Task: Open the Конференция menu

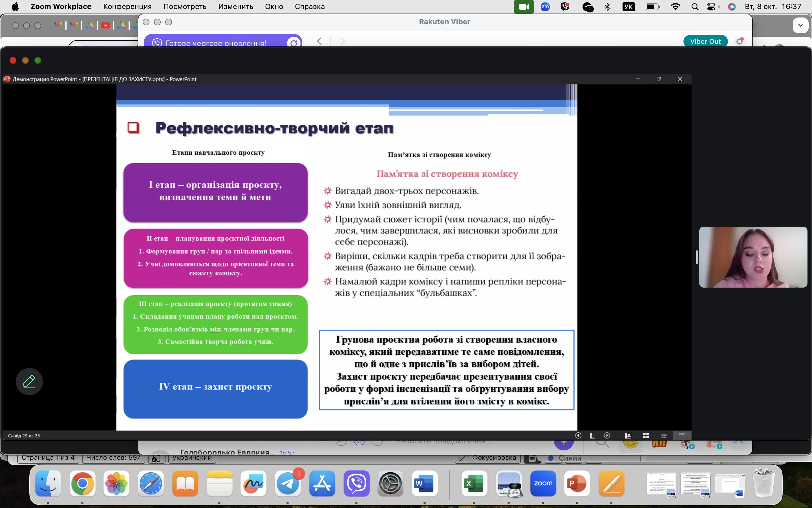Action: [127, 7]
